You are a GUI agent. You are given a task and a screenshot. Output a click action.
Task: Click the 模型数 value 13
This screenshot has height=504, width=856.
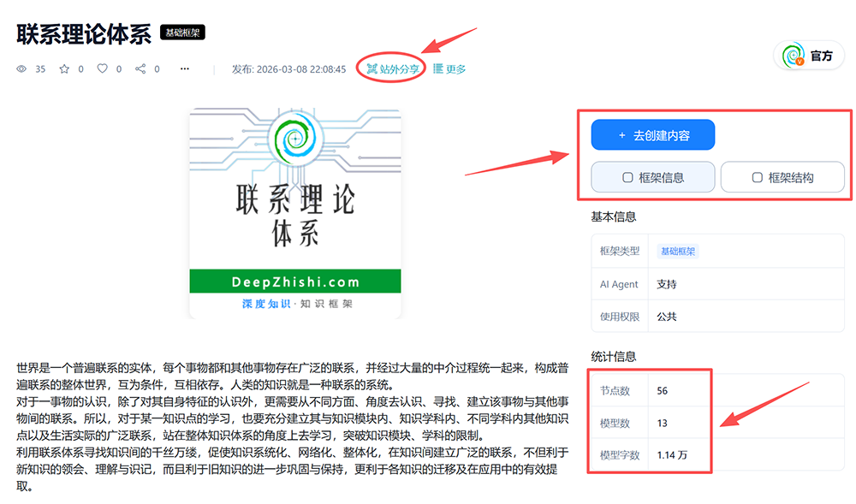pos(663,423)
